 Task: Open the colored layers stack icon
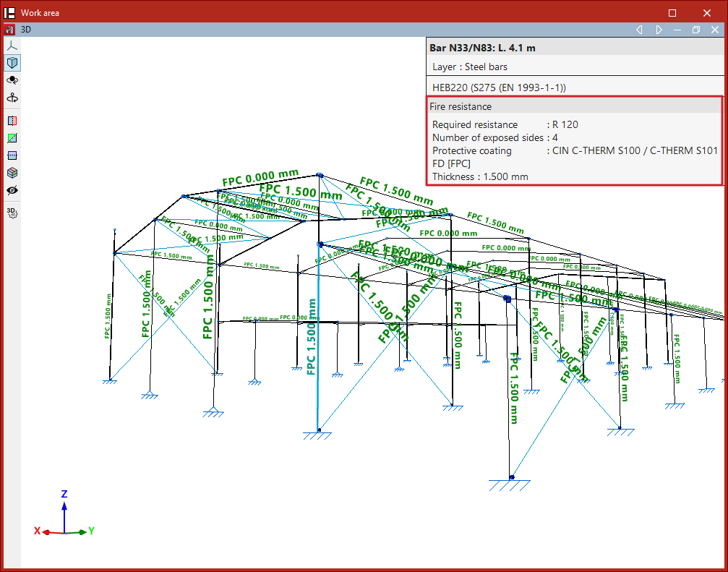[x=12, y=173]
